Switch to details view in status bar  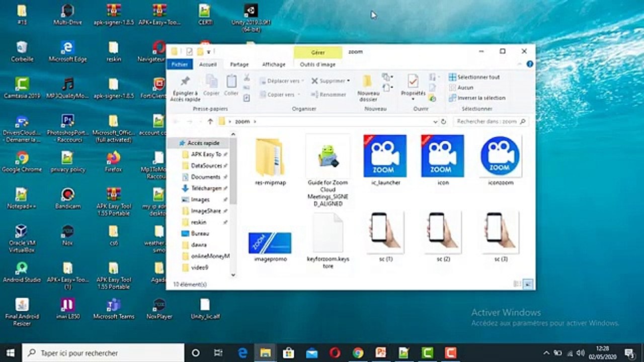(x=517, y=284)
